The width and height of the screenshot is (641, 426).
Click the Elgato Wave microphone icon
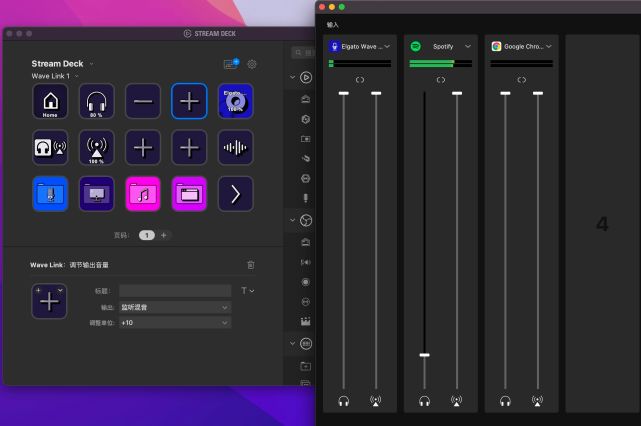tap(334, 46)
